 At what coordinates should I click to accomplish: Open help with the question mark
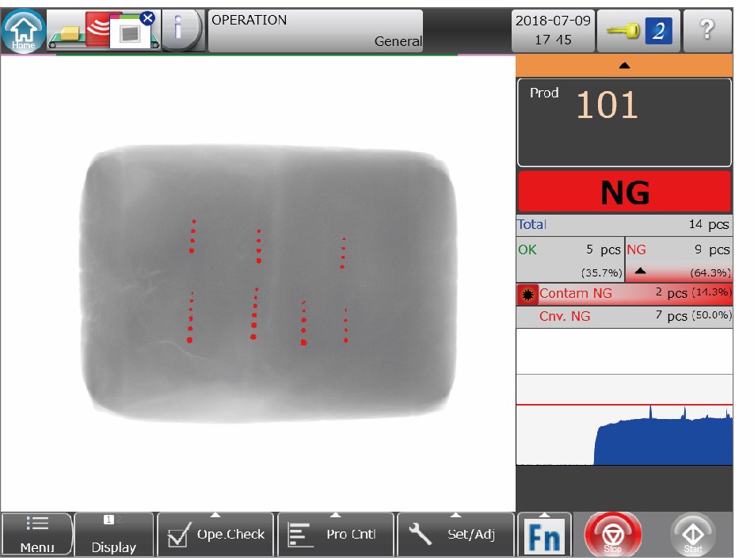pyautogui.click(x=707, y=32)
